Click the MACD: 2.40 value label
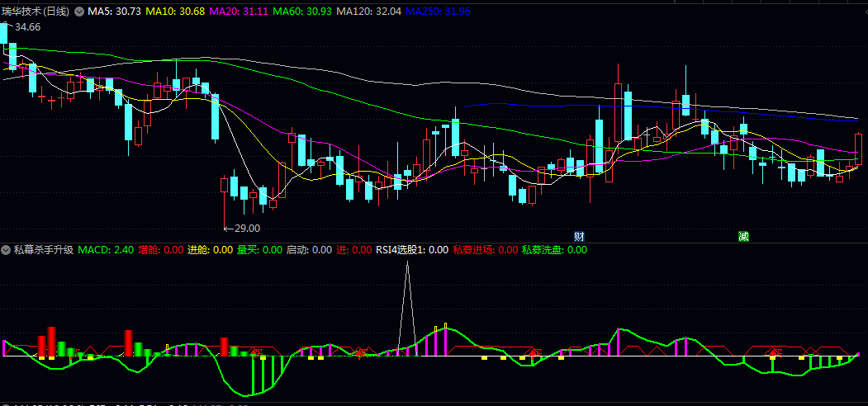Image resolution: width=868 pixels, height=406 pixels. click(x=106, y=250)
